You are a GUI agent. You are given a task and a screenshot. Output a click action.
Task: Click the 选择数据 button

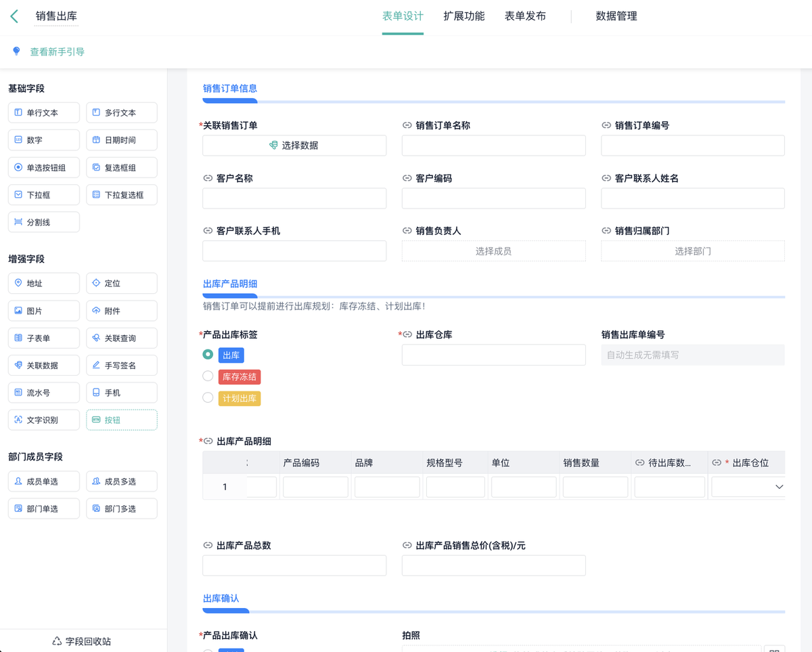294,146
